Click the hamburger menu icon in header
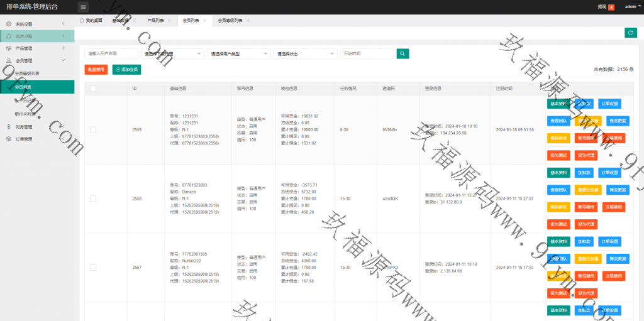The width and height of the screenshot is (644, 321). point(84,7)
